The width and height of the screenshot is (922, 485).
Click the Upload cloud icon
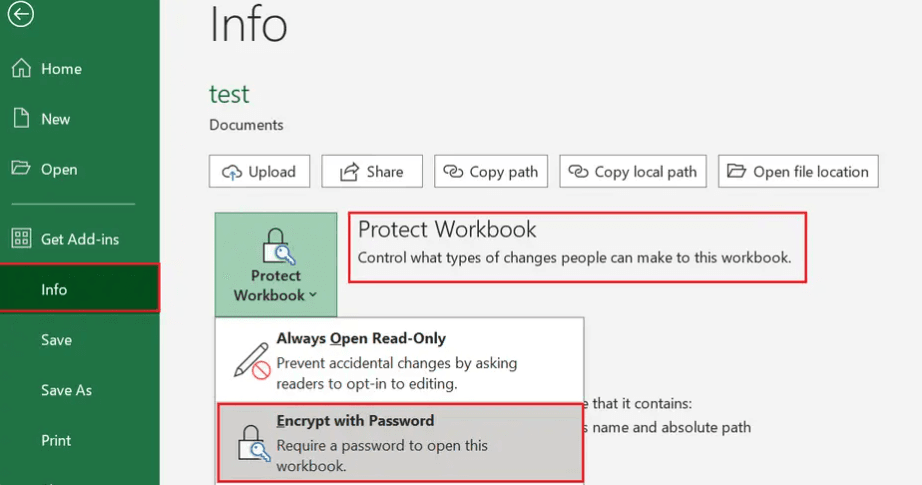pos(231,172)
